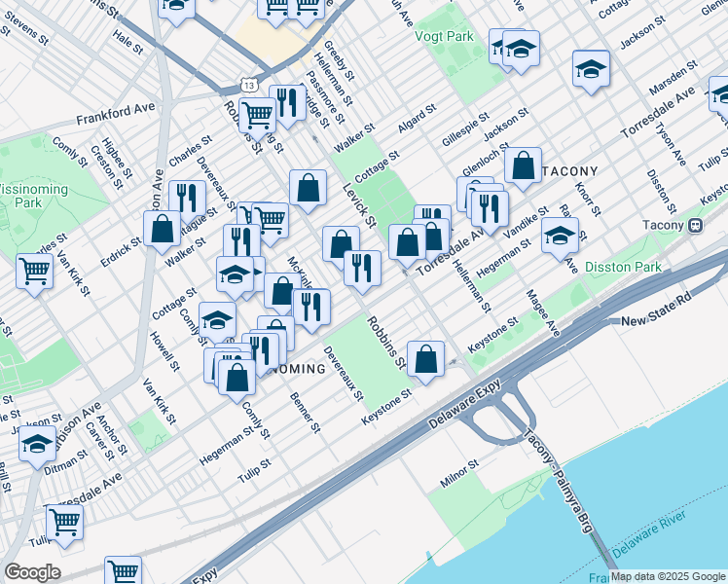
Task: Click the Levick St label
Action: coord(359,205)
